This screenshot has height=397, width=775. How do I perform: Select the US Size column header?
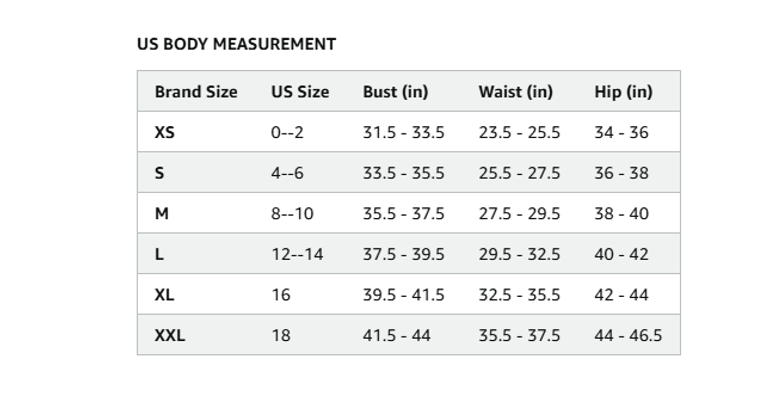(x=300, y=91)
